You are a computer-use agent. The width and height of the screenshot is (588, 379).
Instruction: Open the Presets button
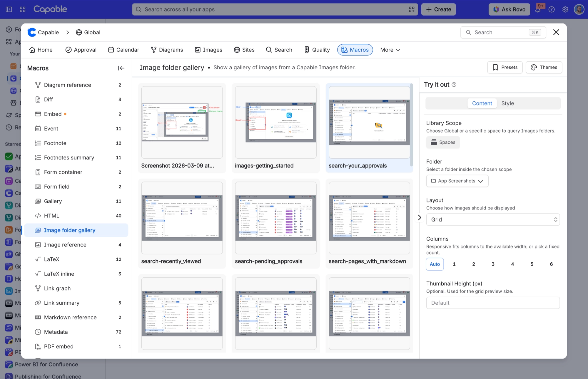tap(505, 67)
